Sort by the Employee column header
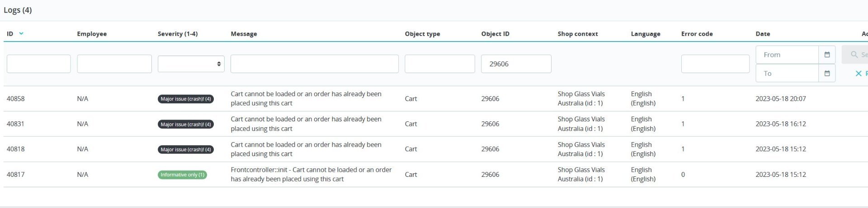 [92, 34]
